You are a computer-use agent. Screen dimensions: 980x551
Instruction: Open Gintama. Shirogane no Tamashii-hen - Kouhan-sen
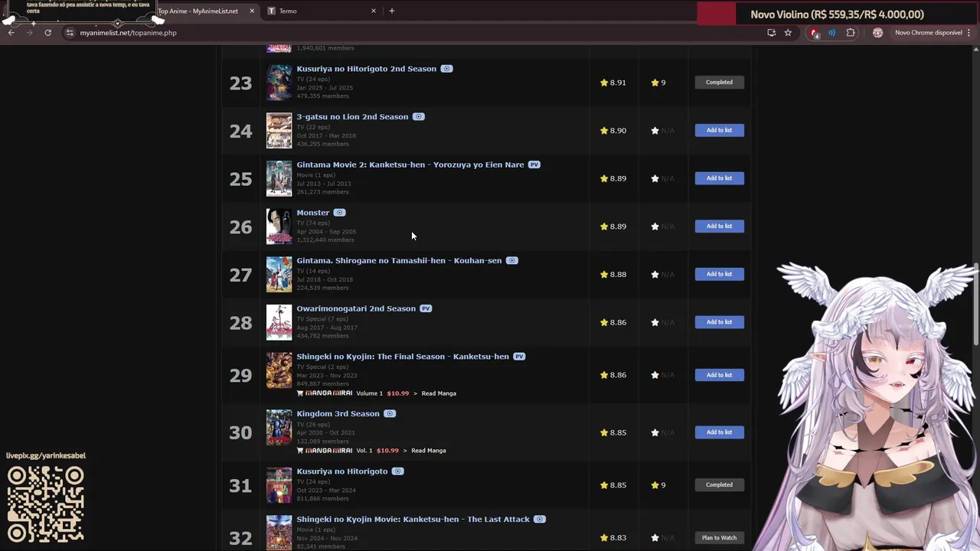pos(399,261)
